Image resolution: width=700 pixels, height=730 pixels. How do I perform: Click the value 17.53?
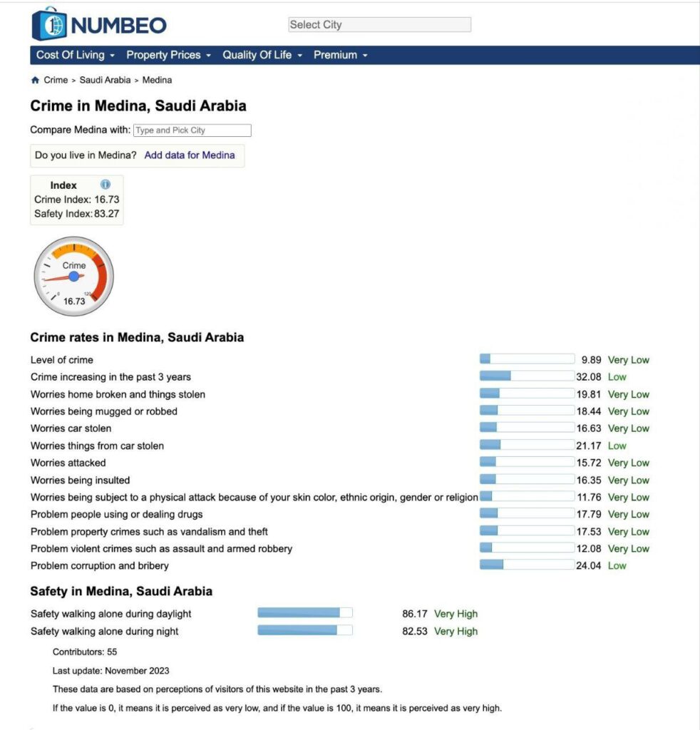(589, 532)
